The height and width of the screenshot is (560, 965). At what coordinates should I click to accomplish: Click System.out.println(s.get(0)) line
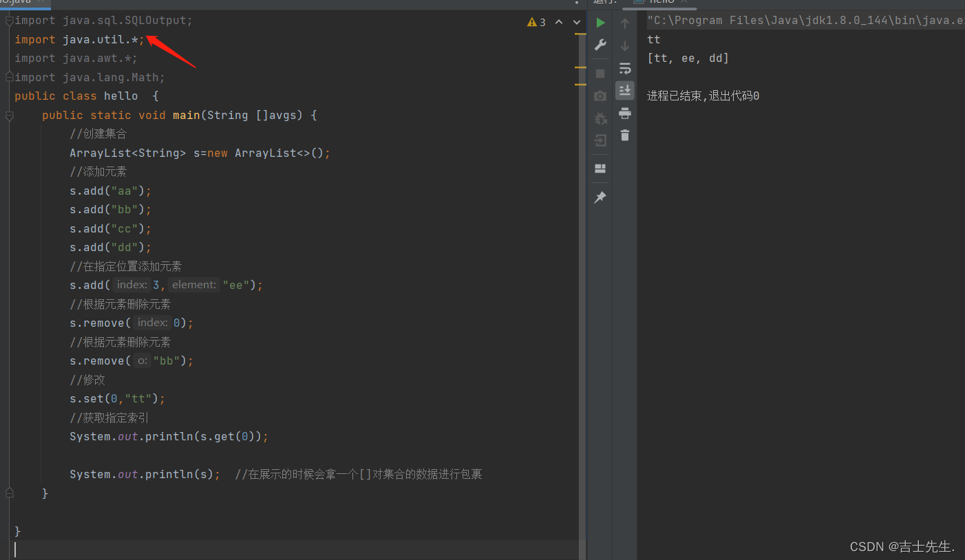(x=169, y=436)
